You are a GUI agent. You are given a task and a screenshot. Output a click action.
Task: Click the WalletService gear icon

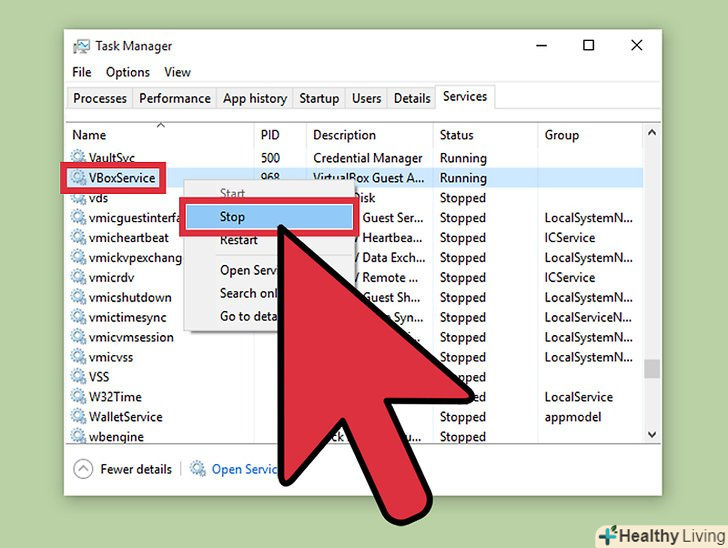(79, 417)
